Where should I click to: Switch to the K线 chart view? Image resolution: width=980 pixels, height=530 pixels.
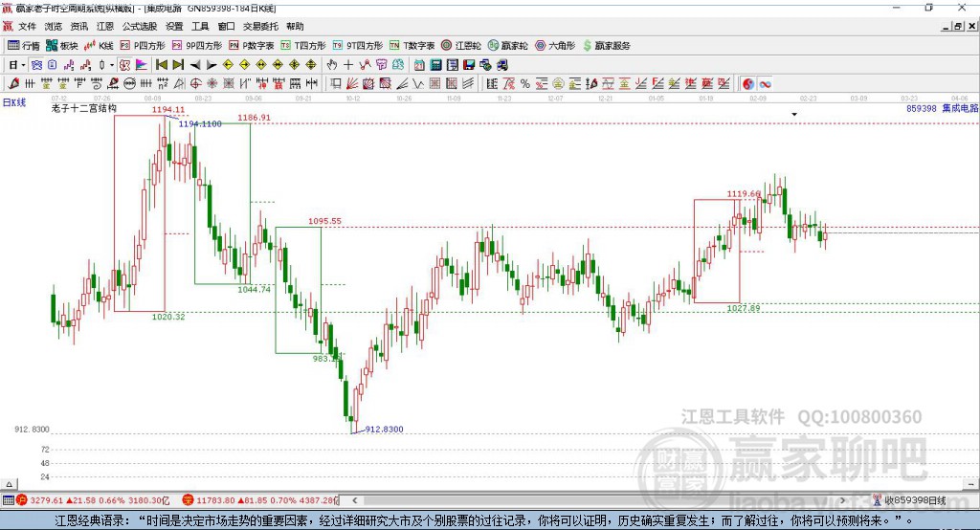pyautogui.click(x=99, y=46)
